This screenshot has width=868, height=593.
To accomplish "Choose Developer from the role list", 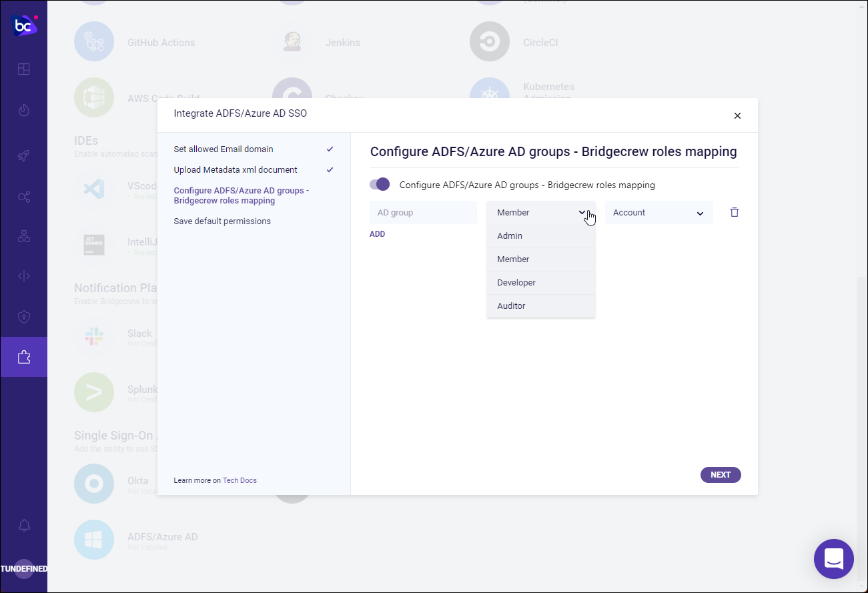I will click(x=540, y=283).
